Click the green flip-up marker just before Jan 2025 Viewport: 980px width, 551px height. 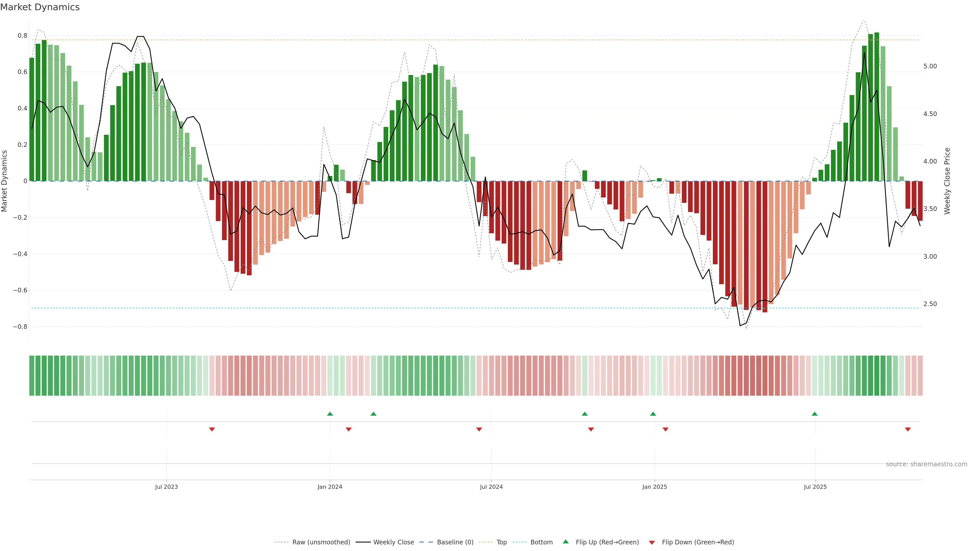pyautogui.click(x=653, y=414)
